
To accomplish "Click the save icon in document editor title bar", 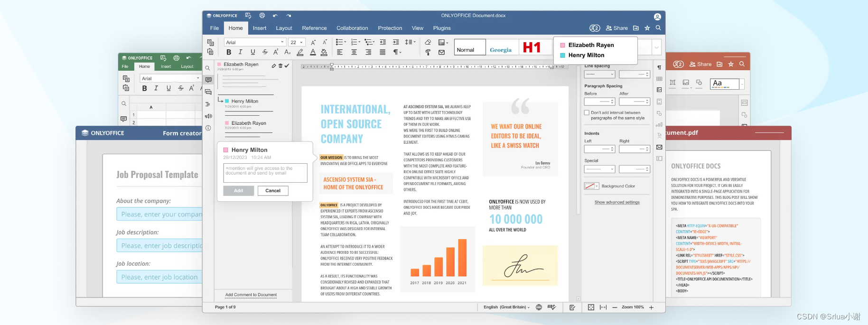I will 248,16.
